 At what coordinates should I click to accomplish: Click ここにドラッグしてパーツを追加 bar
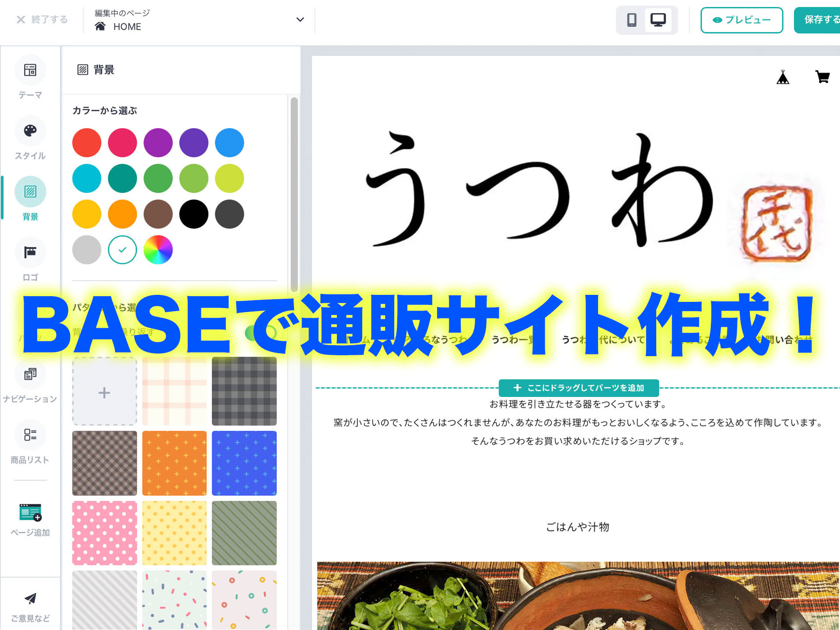pyautogui.click(x=578, y=388)
